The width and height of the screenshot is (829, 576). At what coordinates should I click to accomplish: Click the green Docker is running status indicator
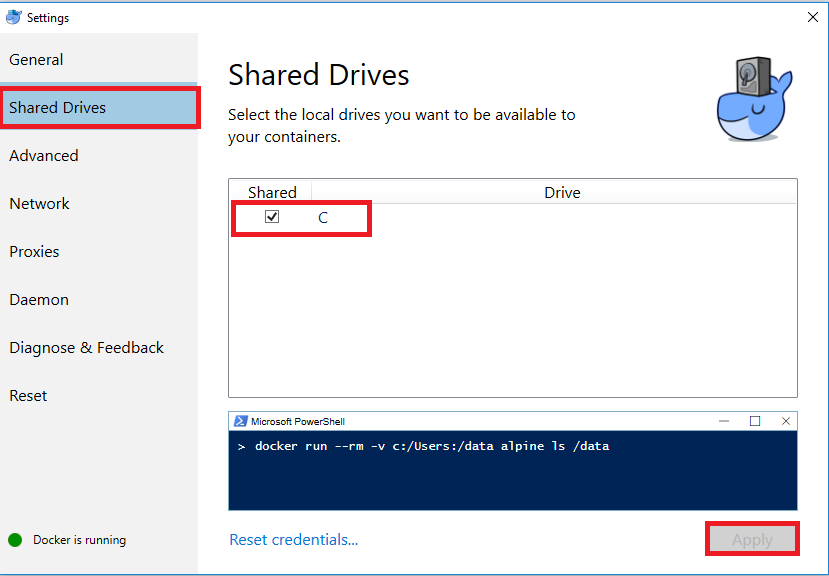(15, 540)
